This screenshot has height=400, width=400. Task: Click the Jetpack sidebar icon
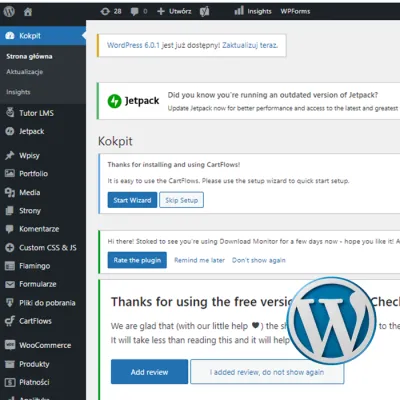point(10,131)
